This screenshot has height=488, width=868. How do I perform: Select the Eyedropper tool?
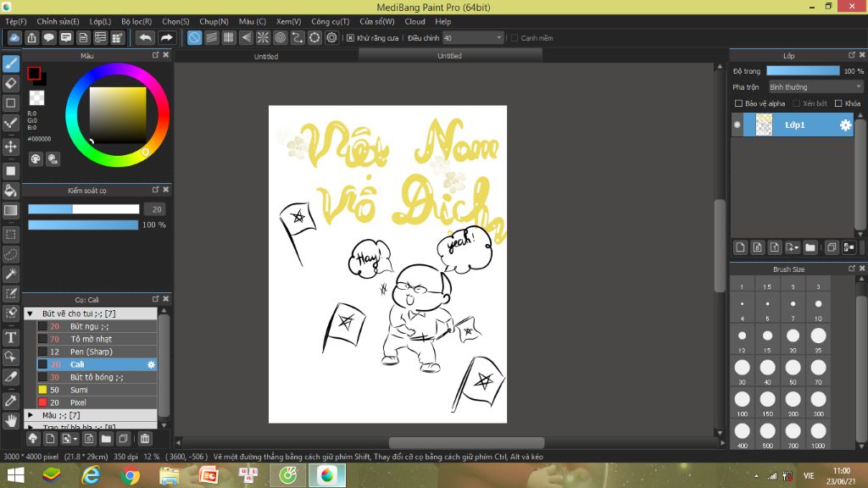tap(11, 401)
